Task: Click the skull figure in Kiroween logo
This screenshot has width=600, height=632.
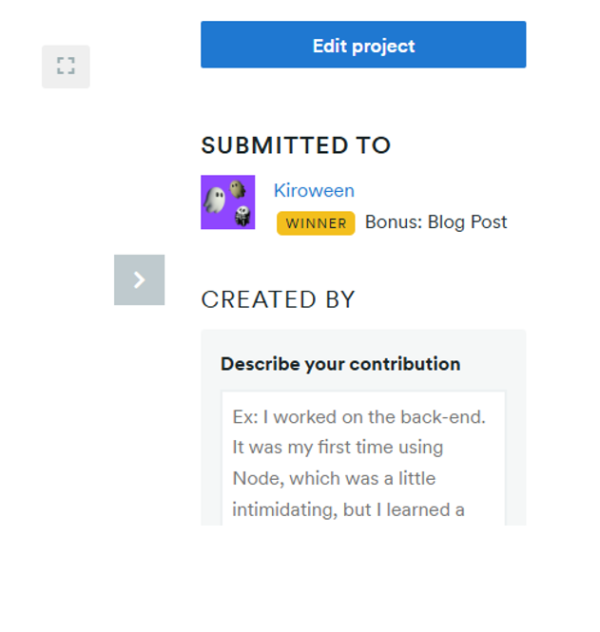Action: tap(241, 214)
